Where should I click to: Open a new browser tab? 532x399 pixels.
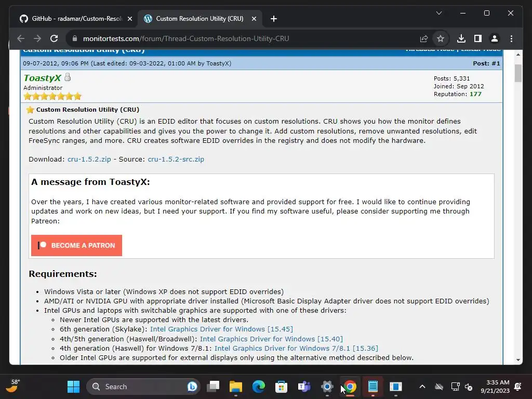pos(274,19)
